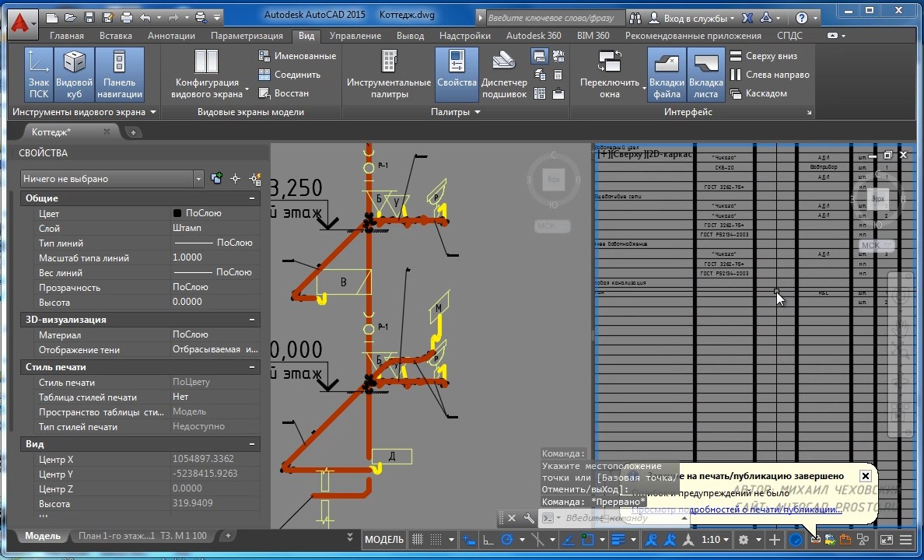Click the Undo arrow icon
Image resolution: width=924 pixels, height=560 pixels.
pyautogui.click(x=145, y=17)
